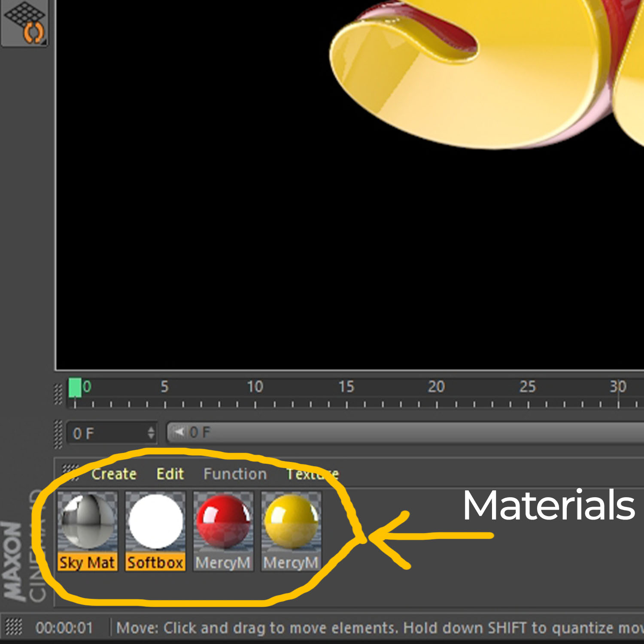Click the start frame stepper arrows
The image size is (644, 644).
click(x=151, y=433)
